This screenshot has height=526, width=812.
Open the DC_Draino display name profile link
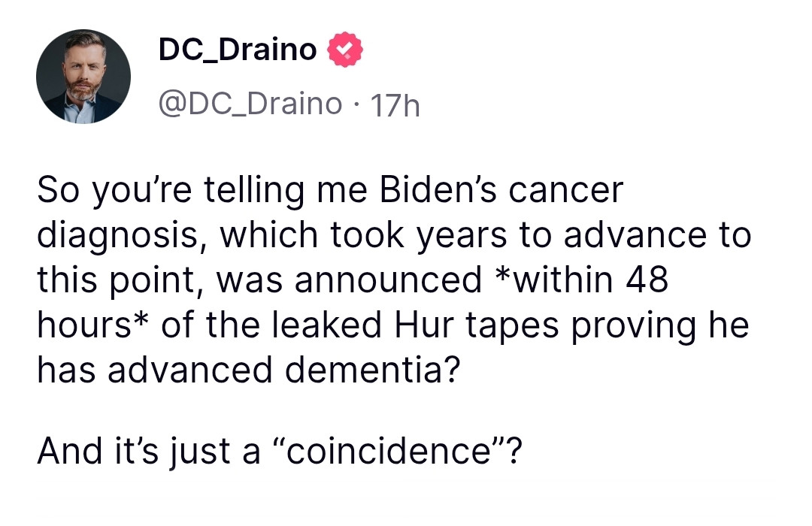[238, 50]
